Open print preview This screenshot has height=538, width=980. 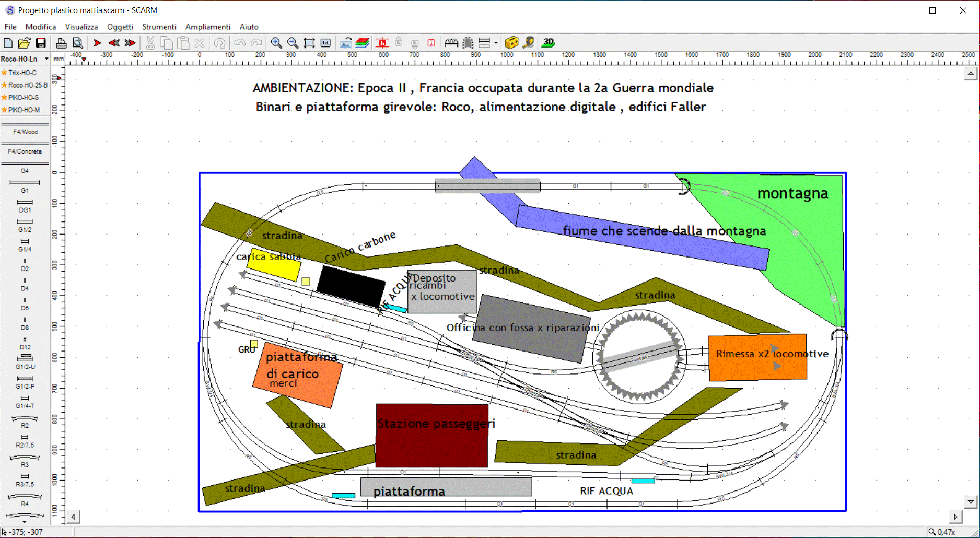[78, 43]
